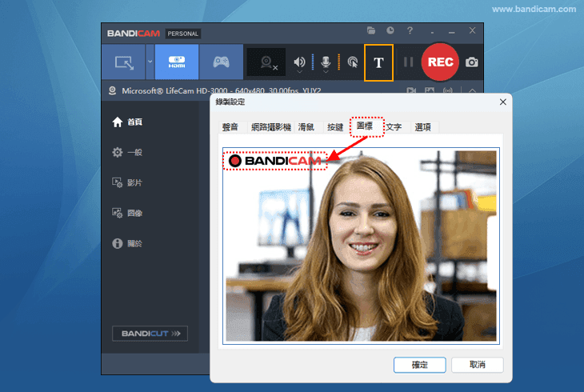Start recording with the REC button
584x392 pixels.
(x=440, y=62)
